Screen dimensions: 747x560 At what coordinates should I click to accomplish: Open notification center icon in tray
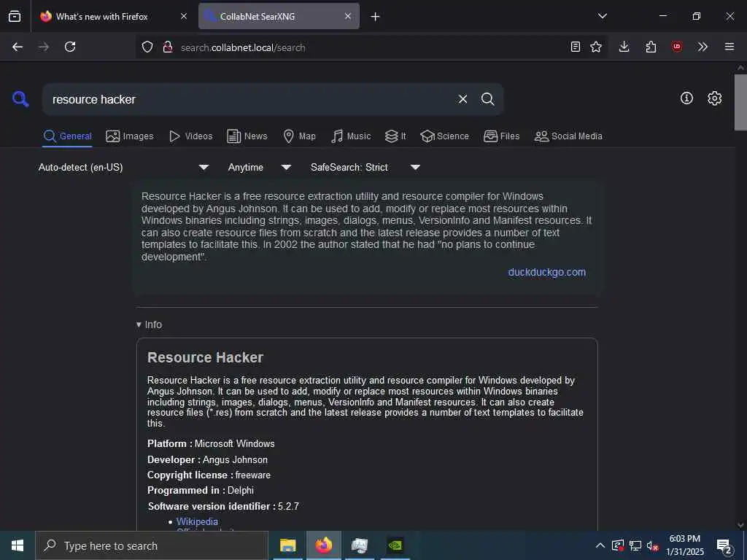724,546
